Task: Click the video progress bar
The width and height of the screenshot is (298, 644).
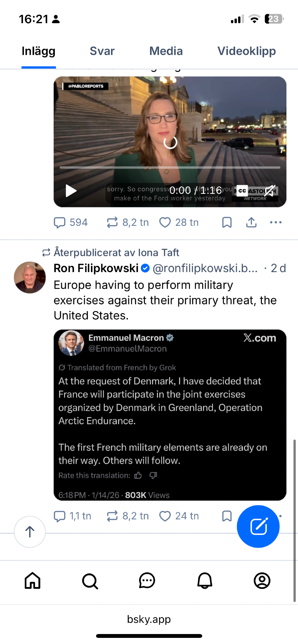Action: pos(170,167)
